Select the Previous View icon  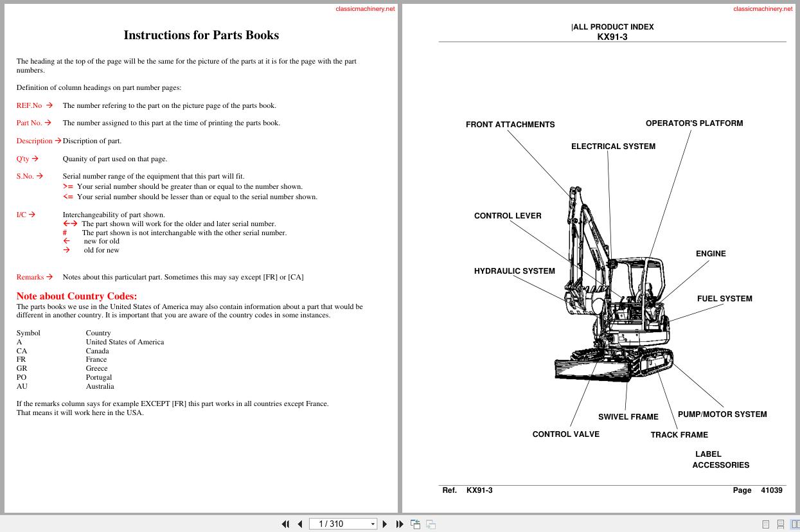(415, 524)
